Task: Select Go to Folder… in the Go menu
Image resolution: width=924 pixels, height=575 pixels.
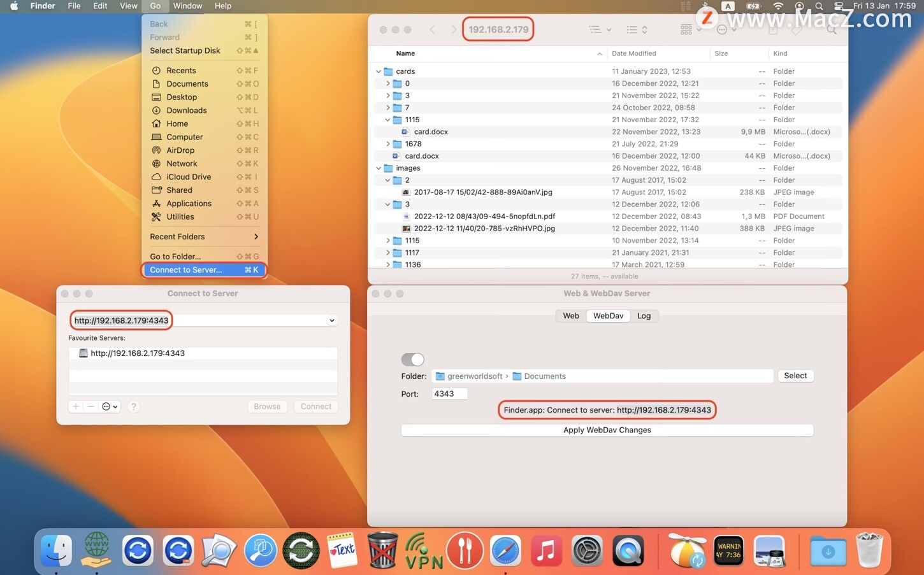Action: 204,257
